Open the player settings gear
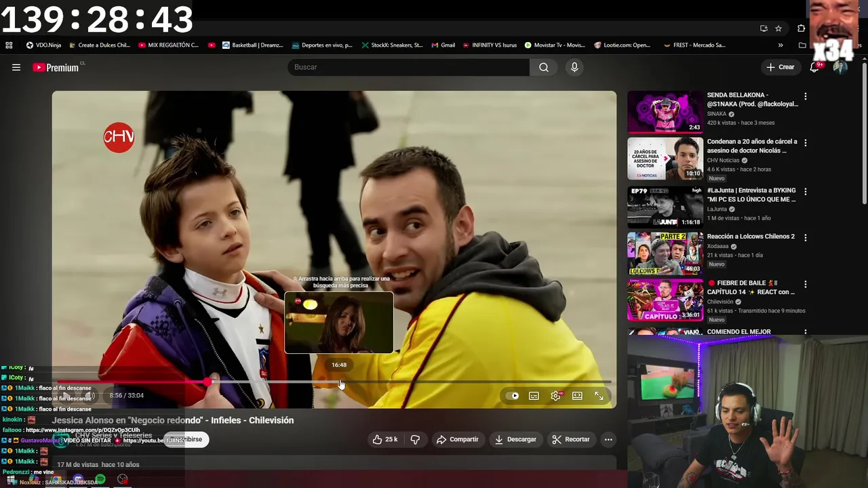The height and width of the screenshot is (488, 868). coord(555,396)
